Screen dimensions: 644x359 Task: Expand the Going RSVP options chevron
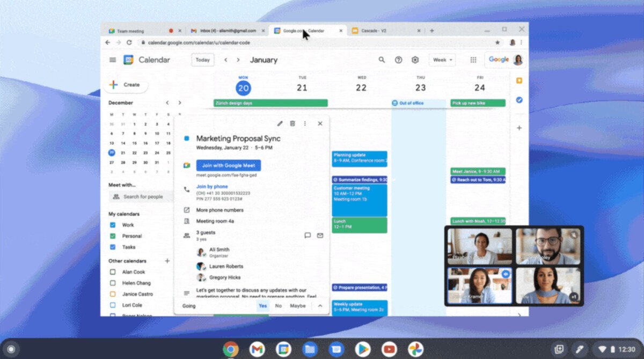(x=320, y=306)
